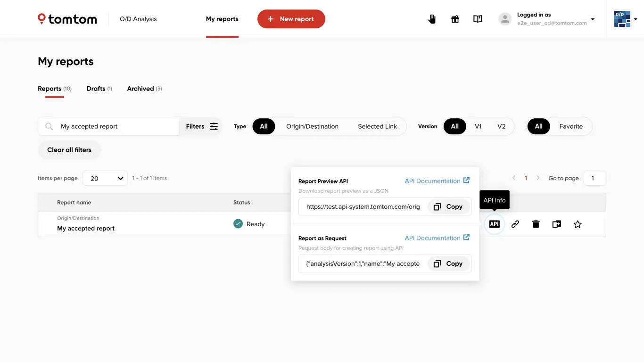Select the All favorites filter
644x362 pixels.
pos(538,126)
